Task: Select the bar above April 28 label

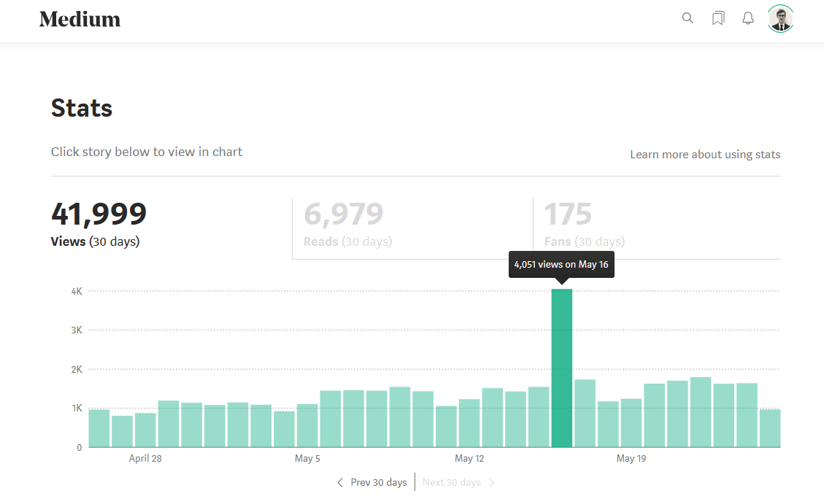Action: click(x=145, y=430)
